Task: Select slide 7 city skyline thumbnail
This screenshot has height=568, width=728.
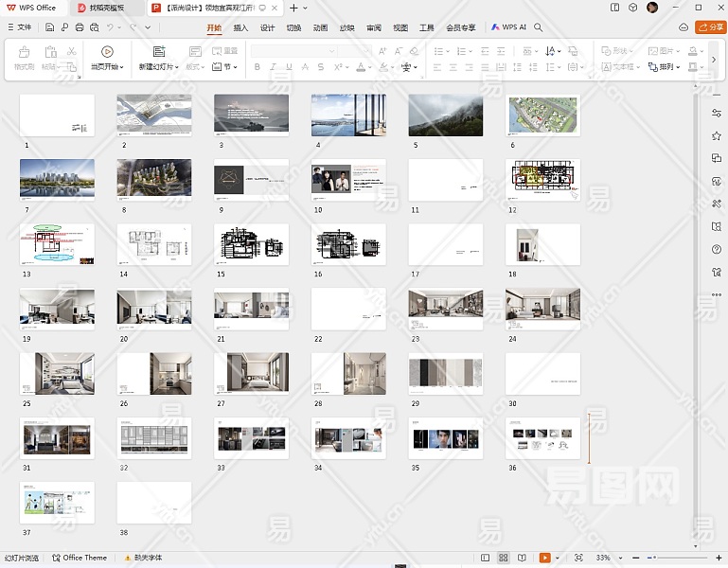Action: coord(57,179)
